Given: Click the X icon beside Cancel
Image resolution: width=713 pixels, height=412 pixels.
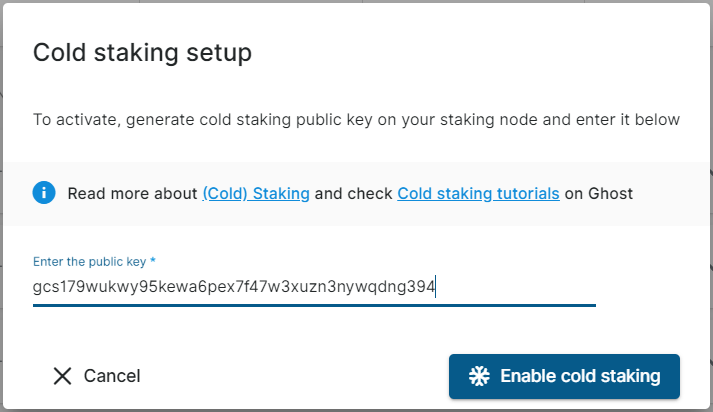Looking at the screenshot, I should [x=63, y=376].
